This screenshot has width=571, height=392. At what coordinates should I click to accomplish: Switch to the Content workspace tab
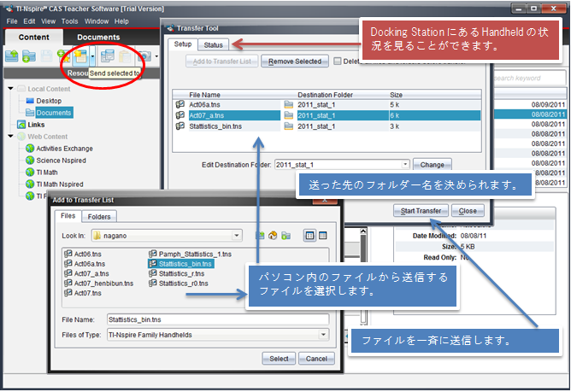coord(33,37)
